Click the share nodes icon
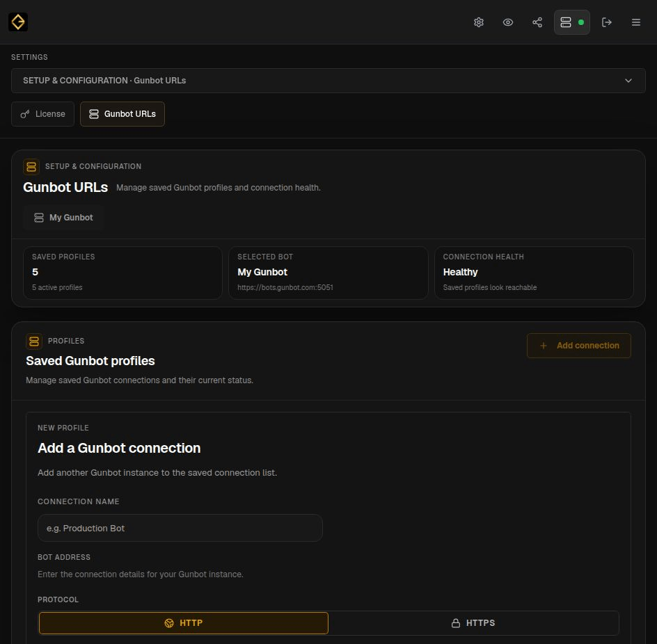The height and width of the screenshot is (644, 657). click(x=537, y=22)
